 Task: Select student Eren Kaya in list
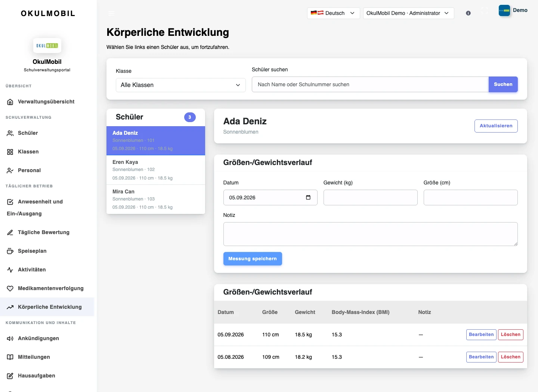coord(156,170)
